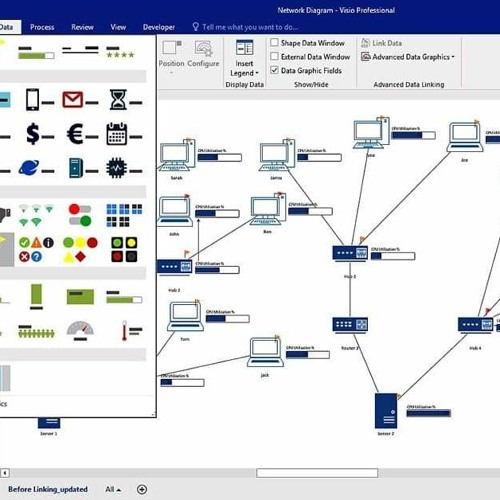Select the Hub 4 shape

tap(475, 325)
